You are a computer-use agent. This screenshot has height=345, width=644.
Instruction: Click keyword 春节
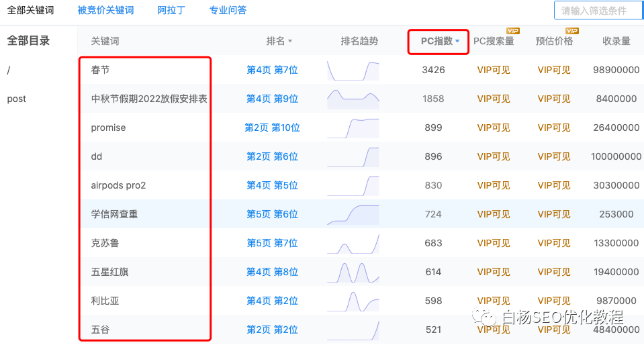[x=100, y=70]
